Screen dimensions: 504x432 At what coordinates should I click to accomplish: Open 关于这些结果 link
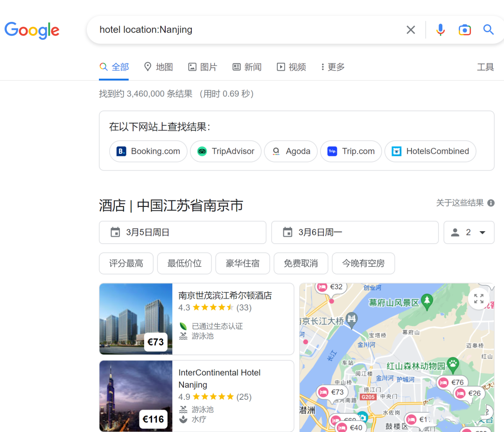pos(460,203)
